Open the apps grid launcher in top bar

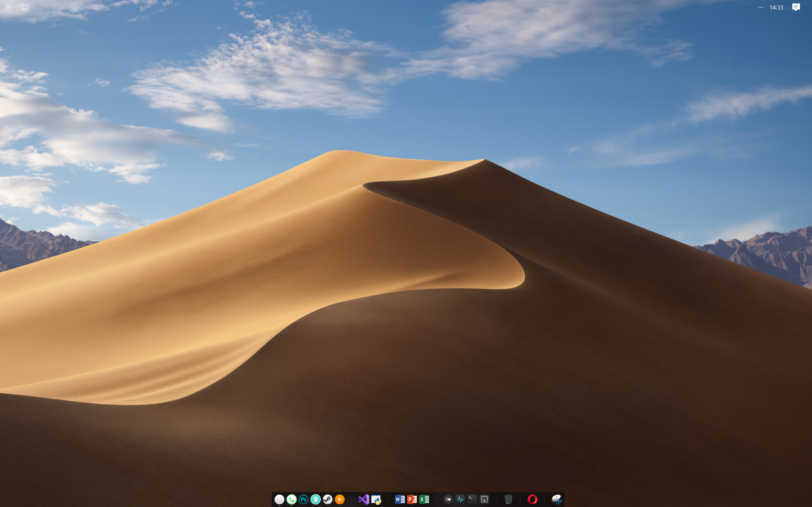(x=9, y=7)
